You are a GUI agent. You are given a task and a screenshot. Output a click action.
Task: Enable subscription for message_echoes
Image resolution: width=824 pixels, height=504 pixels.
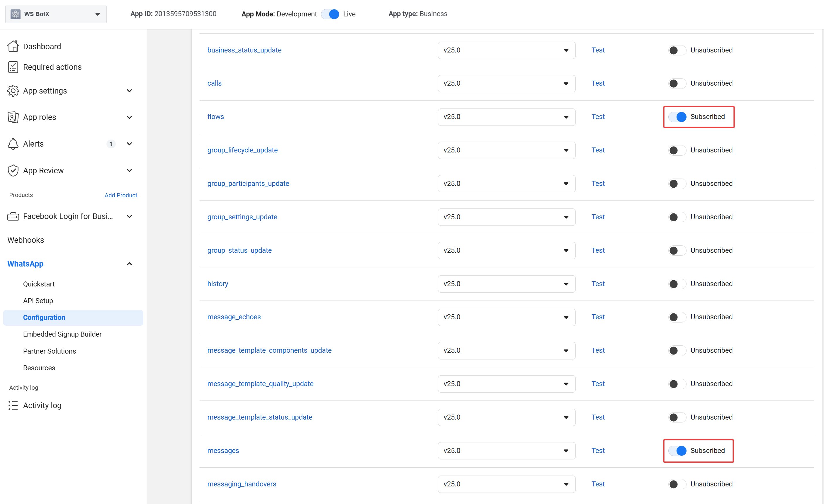pos(677,317)
